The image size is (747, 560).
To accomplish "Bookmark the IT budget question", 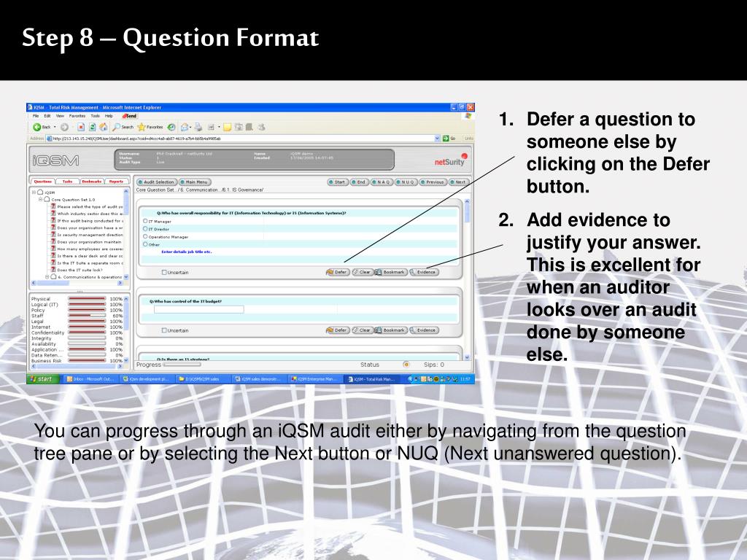I will click(391, 330).
